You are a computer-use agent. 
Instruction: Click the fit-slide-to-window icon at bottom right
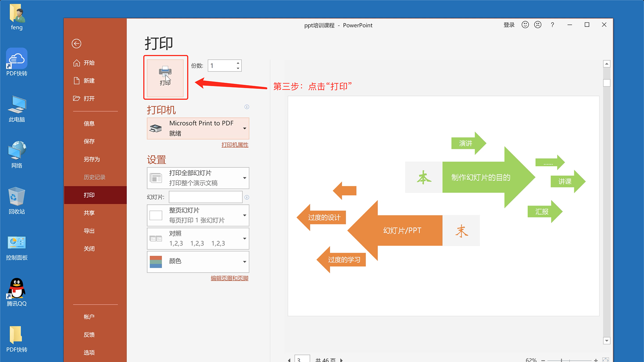(x=605, y=360)
